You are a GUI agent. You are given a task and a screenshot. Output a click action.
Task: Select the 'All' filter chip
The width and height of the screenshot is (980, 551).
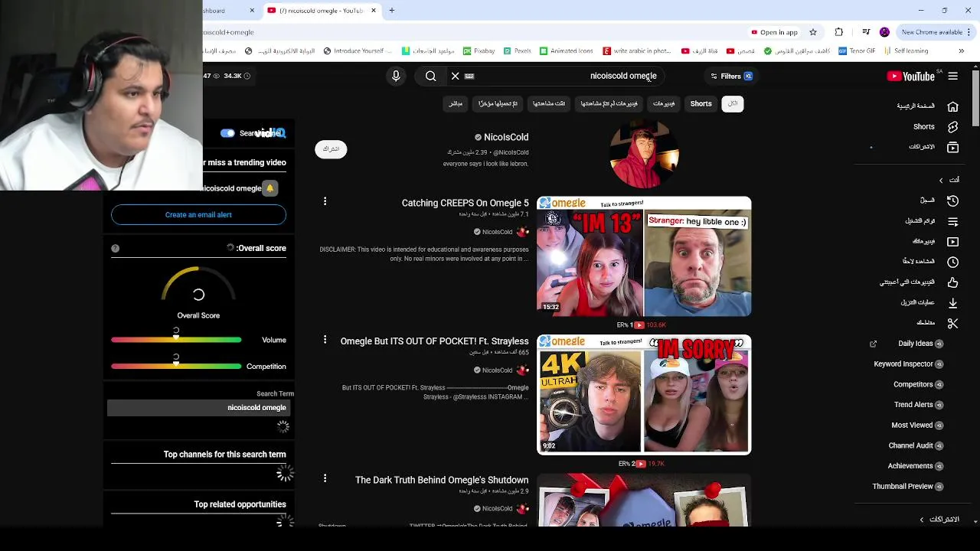733,103
